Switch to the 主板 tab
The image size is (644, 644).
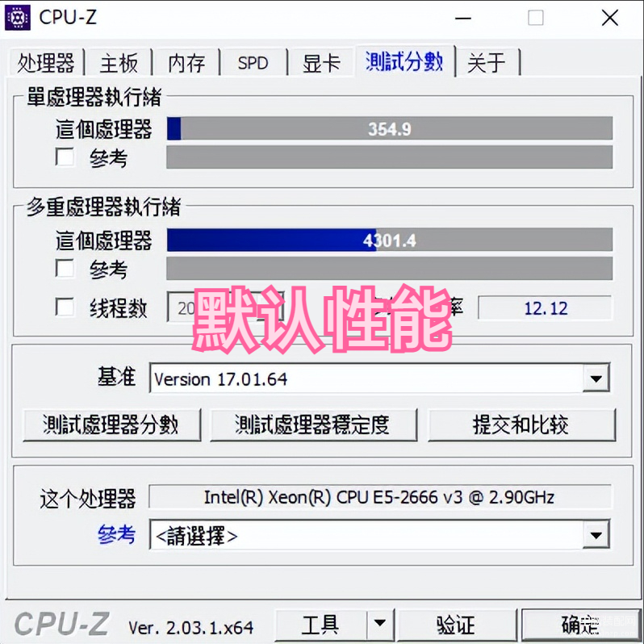[119, 63]
